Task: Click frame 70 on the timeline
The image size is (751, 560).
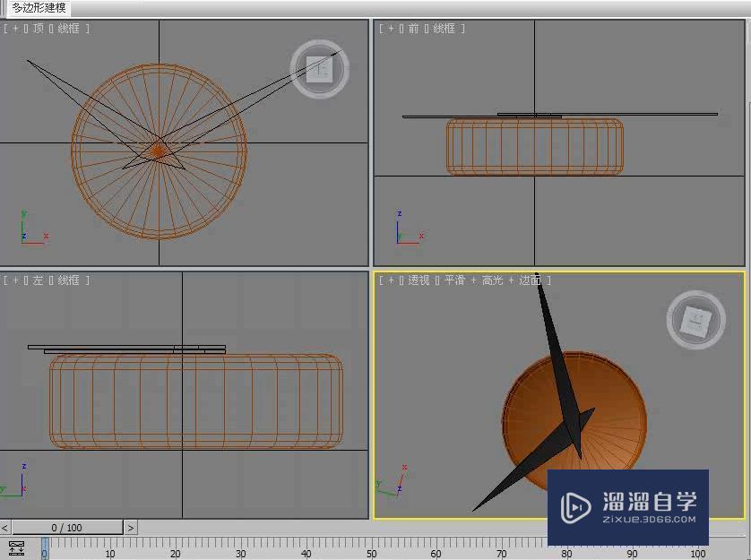Action: tap(502, 554)
